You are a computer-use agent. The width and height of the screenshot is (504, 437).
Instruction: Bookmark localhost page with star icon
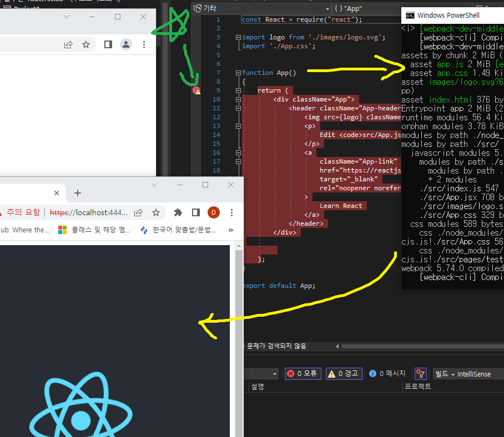coord(156,212)
